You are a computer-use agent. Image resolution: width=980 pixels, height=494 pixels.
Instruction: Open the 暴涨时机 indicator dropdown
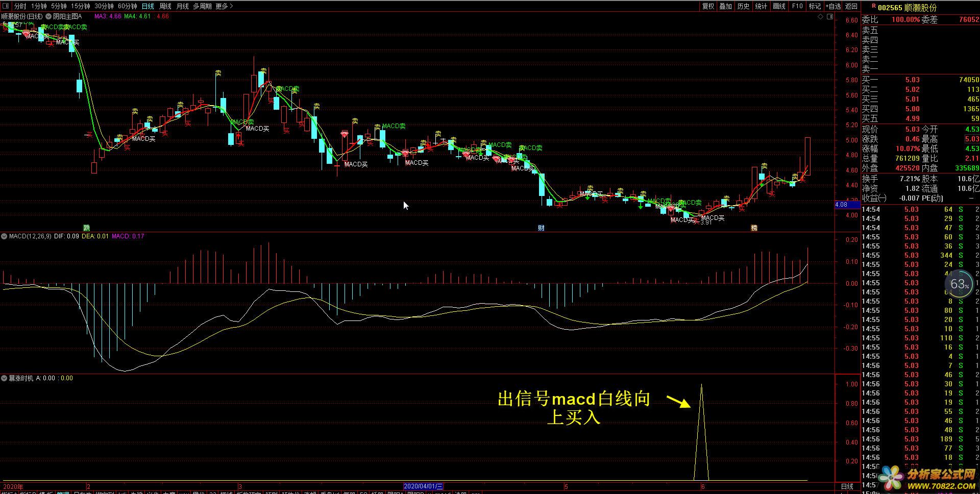click(x=5, y=378)
